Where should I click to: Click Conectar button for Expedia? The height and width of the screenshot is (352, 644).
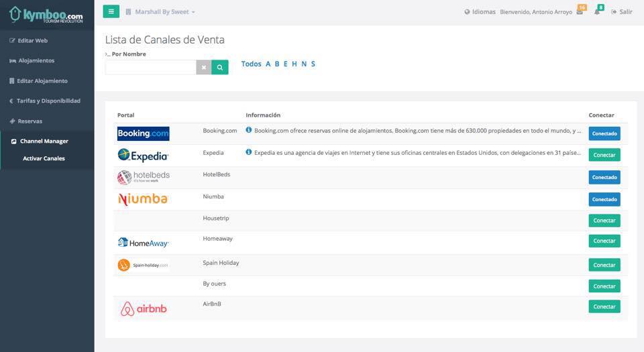[604, 155]
